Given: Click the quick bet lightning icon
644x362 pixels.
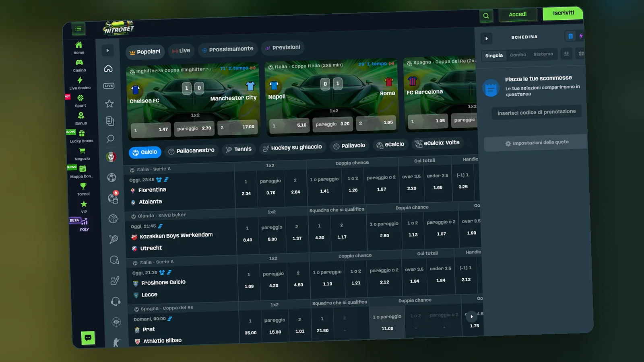Looking at the screenshot, I should pos(581,36).
